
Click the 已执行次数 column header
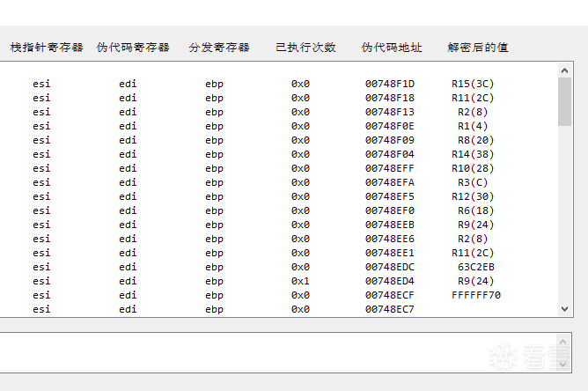(305, 48)
